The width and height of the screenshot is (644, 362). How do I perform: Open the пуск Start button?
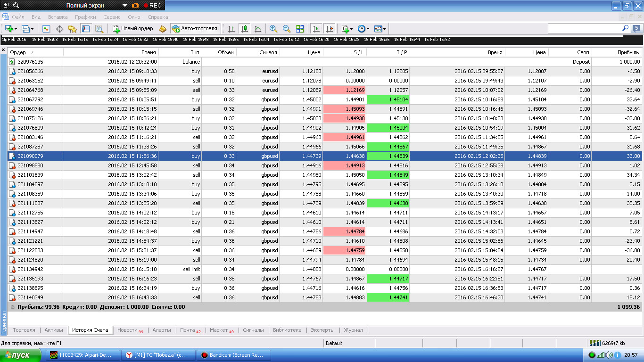tap(21, 355)
